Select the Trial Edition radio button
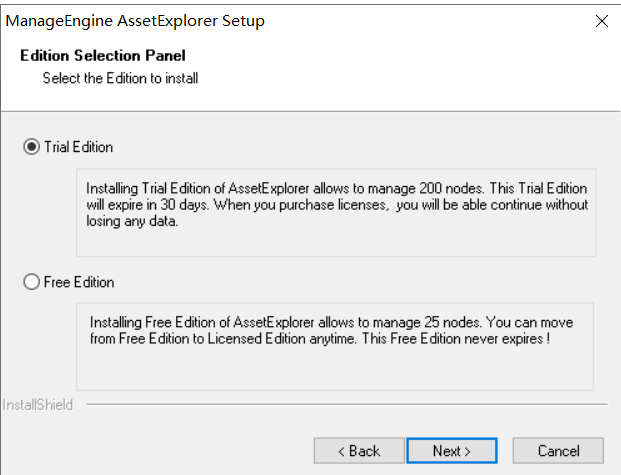This screenshot has width=621, height=475. (x=31, y=147)
